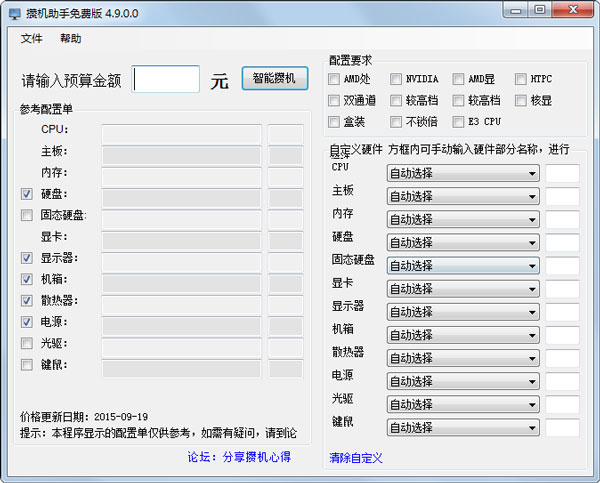Click the 智能攒机 button
The height and width of the screenshot is (483, 600).
click(x=274, y=79)
